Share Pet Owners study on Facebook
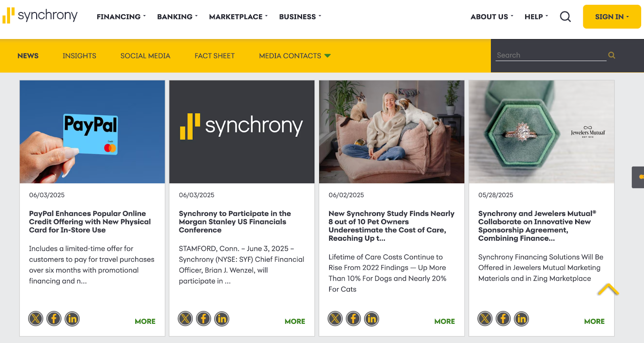This screenshot has height=343, width=644. 353,319
